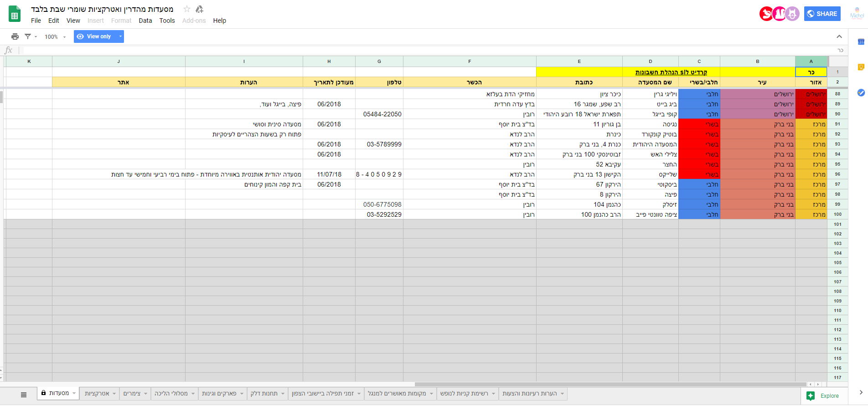Screen dimensions: 868x406
Task: Open the תחנות דלק tab dropdown arrow
Action: pyautogui.click(x=283, y=394)
